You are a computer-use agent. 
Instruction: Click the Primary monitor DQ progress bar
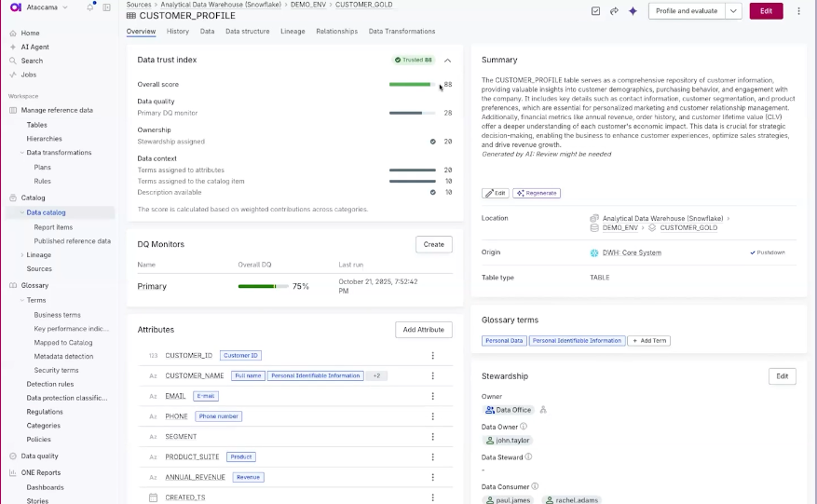point(262,286)
